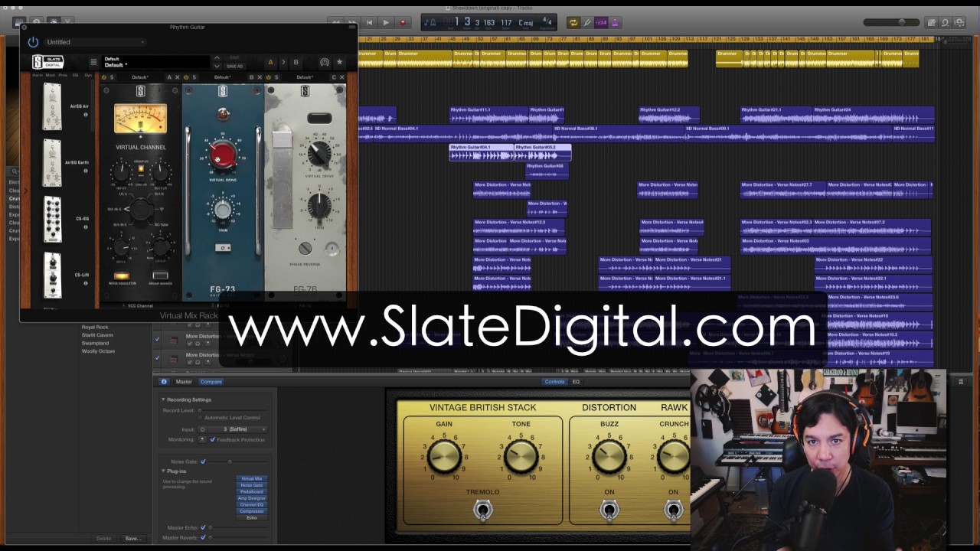Image resolution: width=980 pixels, height=551 pixels.
Task: Click the FG-73 Trim knob
Action: click(x=223, y=210)
